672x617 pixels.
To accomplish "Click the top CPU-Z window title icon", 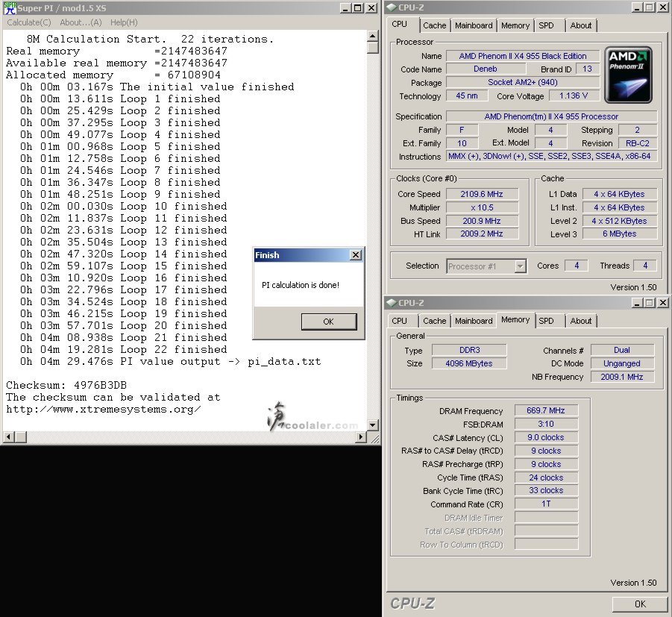I will pyautogui.click(x=392, y=7).
